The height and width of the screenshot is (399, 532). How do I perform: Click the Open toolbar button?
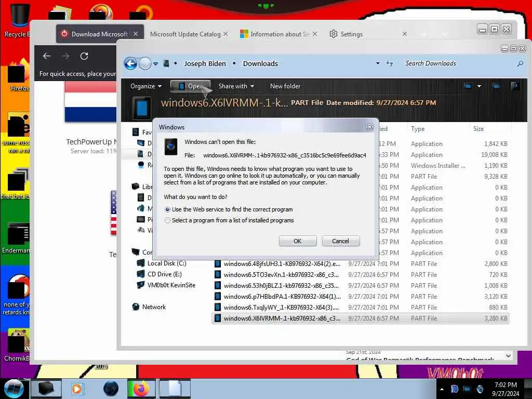point(190,86)
